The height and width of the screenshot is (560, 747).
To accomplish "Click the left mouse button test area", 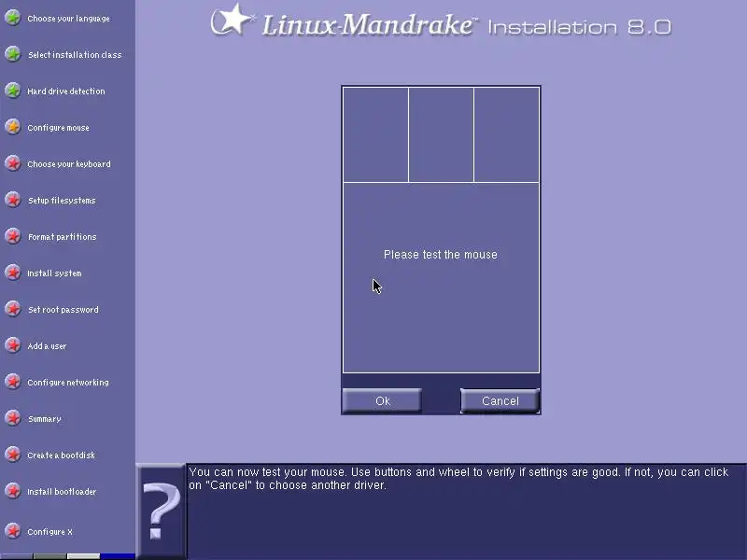I will pyautogui.click(x=375, y=134).
